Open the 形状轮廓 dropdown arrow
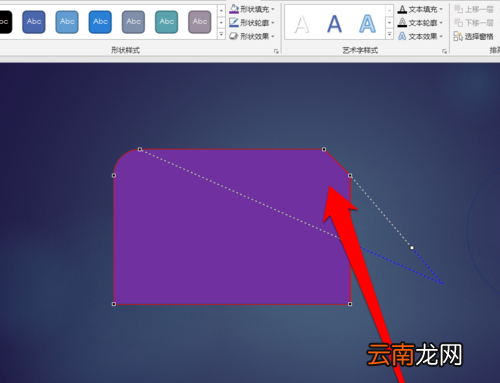500x383 pixels. tap(273, 23)
